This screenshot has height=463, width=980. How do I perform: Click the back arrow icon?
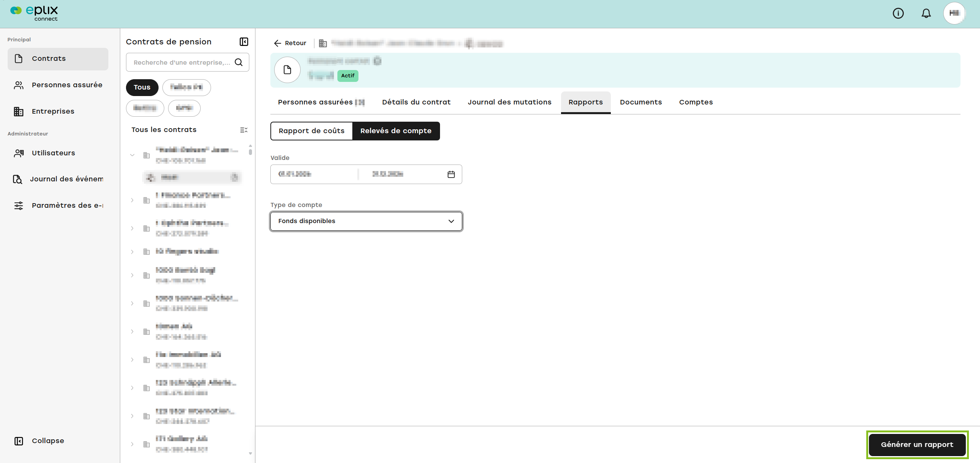pos(278,43)
